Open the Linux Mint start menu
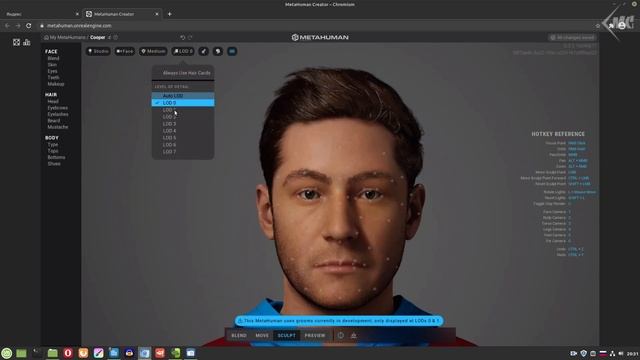This screenshot has height=360, width=640. click(7, 353)
